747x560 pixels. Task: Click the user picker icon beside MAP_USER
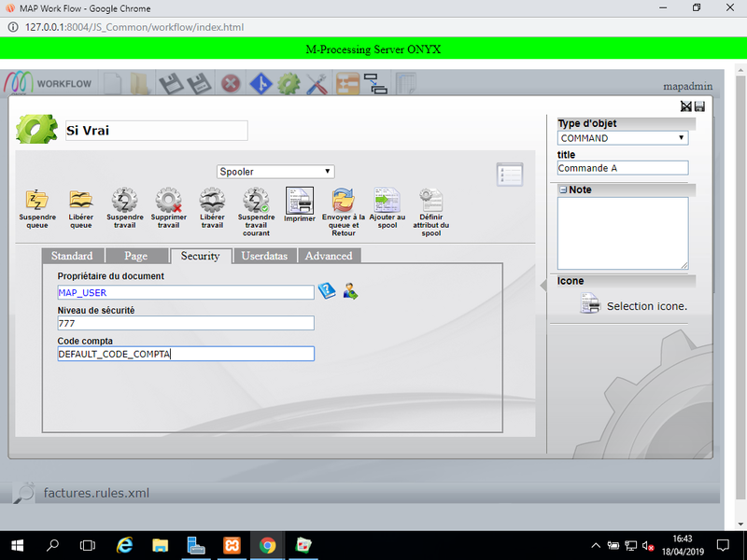tap(350, 291)
